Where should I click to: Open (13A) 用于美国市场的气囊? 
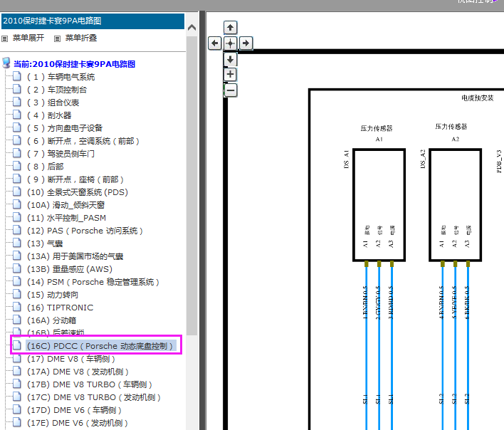pos(75,256)
